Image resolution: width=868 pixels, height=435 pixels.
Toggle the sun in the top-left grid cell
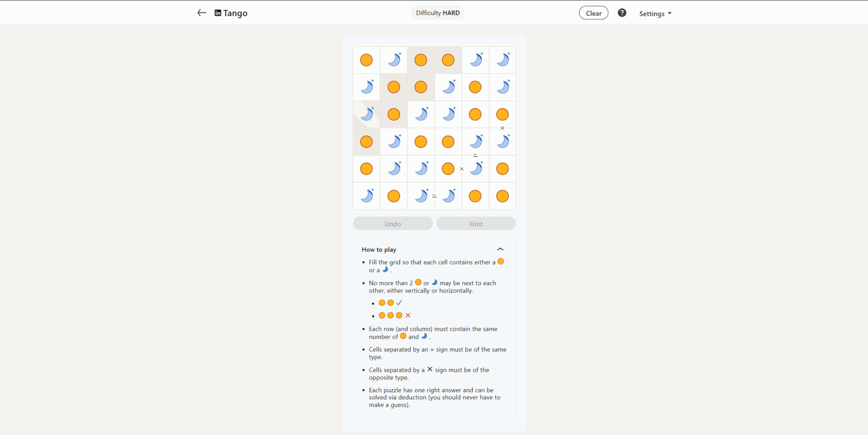pos(367,60)
